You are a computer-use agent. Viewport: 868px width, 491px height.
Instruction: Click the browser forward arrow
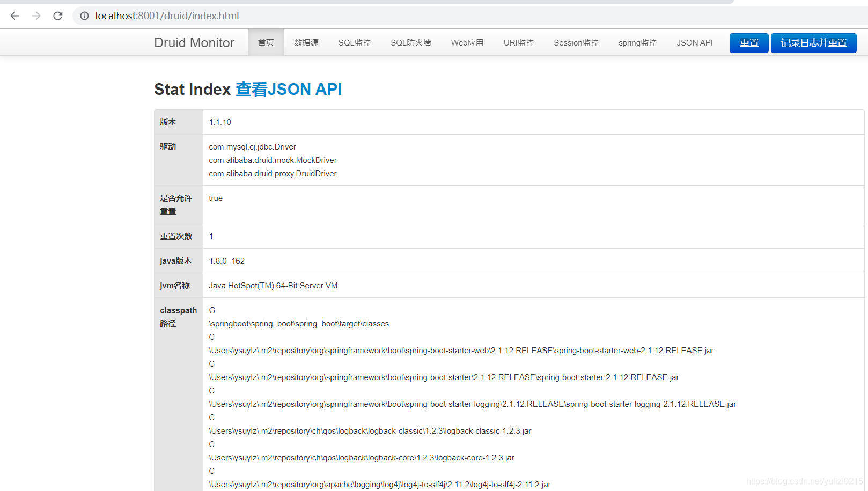click(x=36, y=16)
